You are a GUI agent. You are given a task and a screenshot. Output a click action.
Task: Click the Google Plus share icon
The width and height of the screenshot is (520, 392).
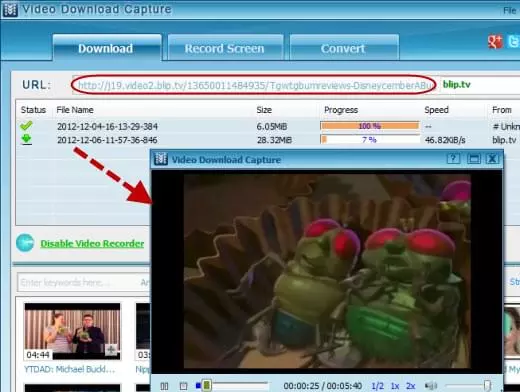click(x=495, y=42)
